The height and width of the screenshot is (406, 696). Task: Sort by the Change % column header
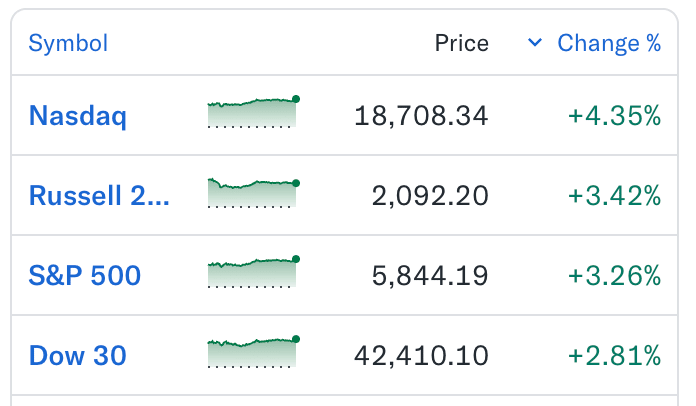pos(609,43)
